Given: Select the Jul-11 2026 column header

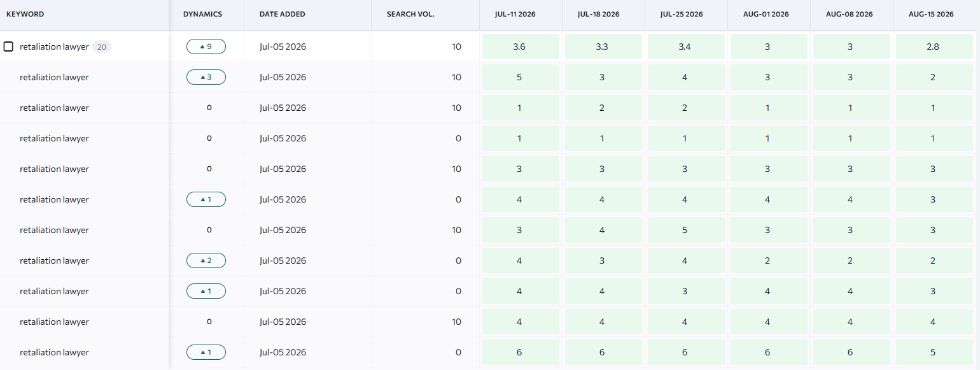Looking at the screenshot, I should (x=519, y=14).
